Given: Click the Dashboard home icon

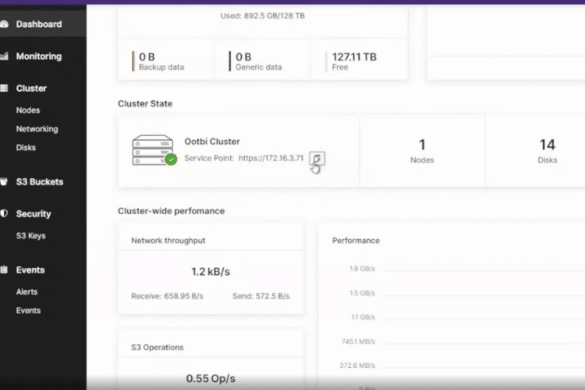Looking at the screenshot, I should point(4,24).
